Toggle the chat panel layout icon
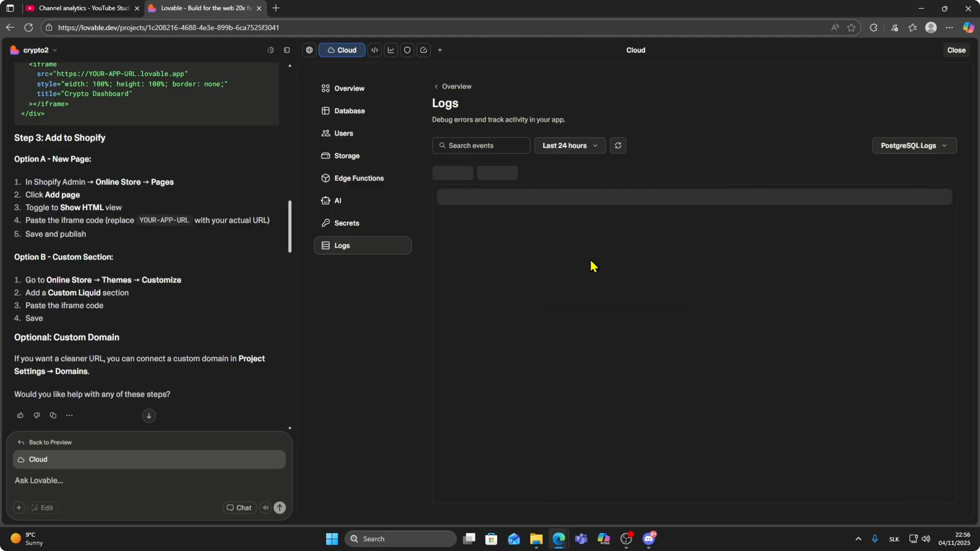Image resolution: width=980 pixels, height=551 pixels. [x=287, y=50]
